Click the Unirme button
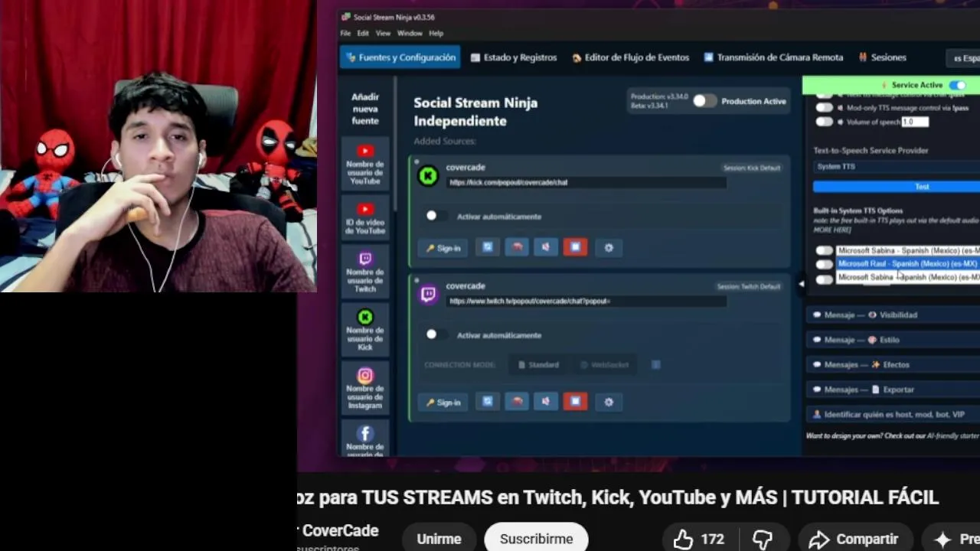The height and width of the screenshot is (551, 980). pos(439,539)
